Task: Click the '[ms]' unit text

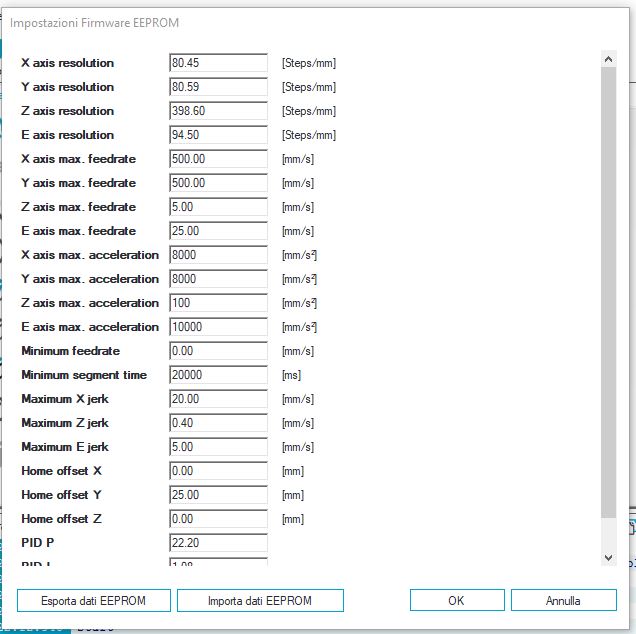Action: click(291, 375)
